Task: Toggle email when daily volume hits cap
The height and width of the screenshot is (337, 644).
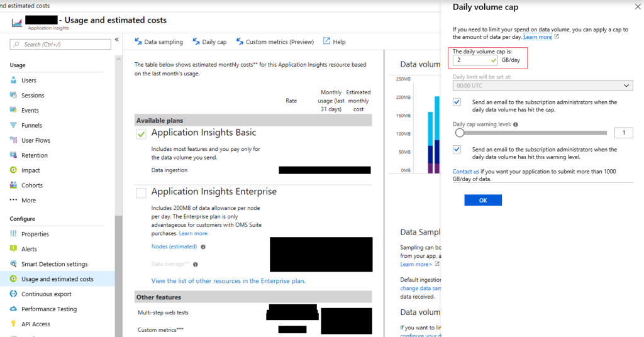Action: pos(457,102)
